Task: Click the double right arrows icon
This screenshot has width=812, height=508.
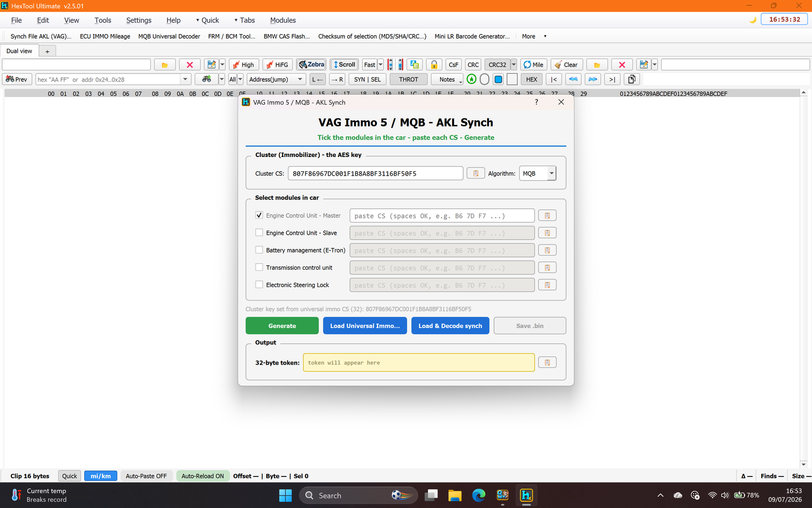Action: click(x=593, y=79)
